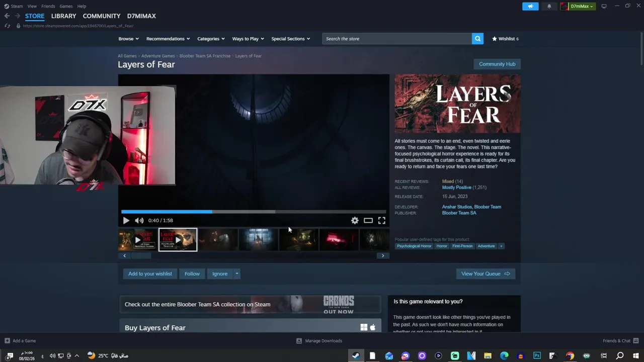Click the Search the store field
This screenshot has width=644, height=362.
click(397, 39)
